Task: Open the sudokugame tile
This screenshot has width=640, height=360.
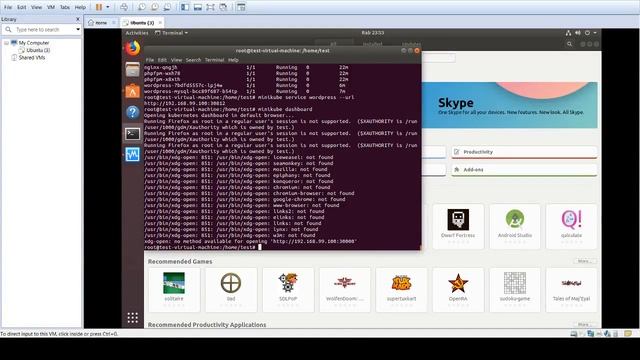Action: [515, 290]
